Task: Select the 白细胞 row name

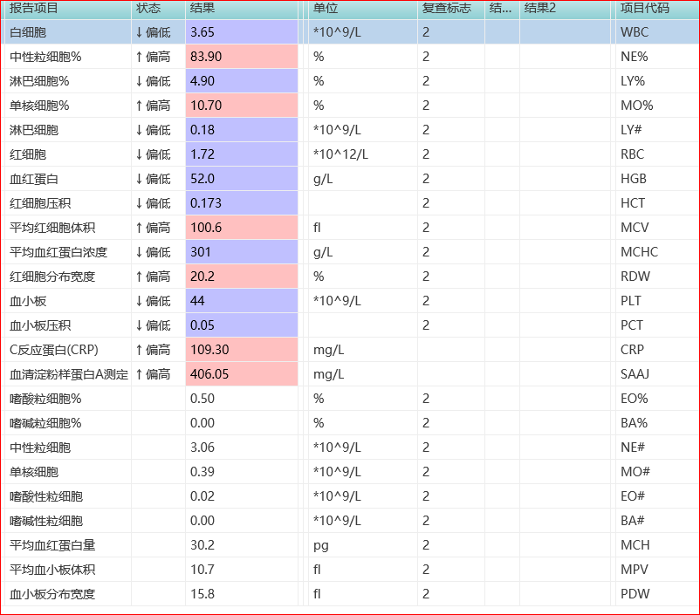Action: pyautogui.click(x=28, y=32)
